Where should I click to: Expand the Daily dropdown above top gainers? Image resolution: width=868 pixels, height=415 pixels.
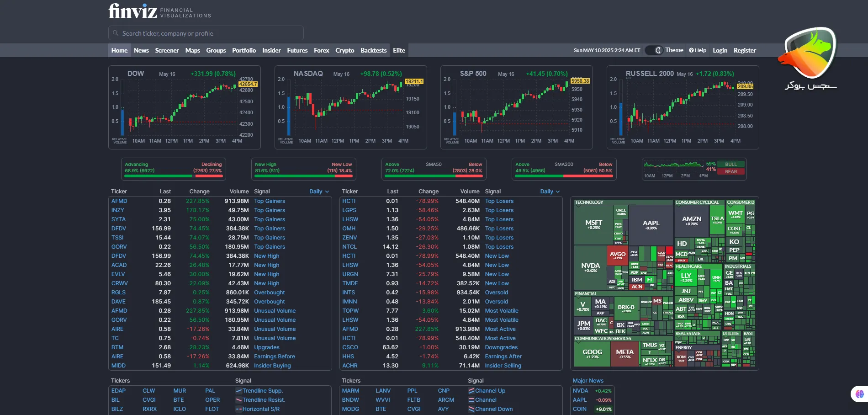click(319, 192)
